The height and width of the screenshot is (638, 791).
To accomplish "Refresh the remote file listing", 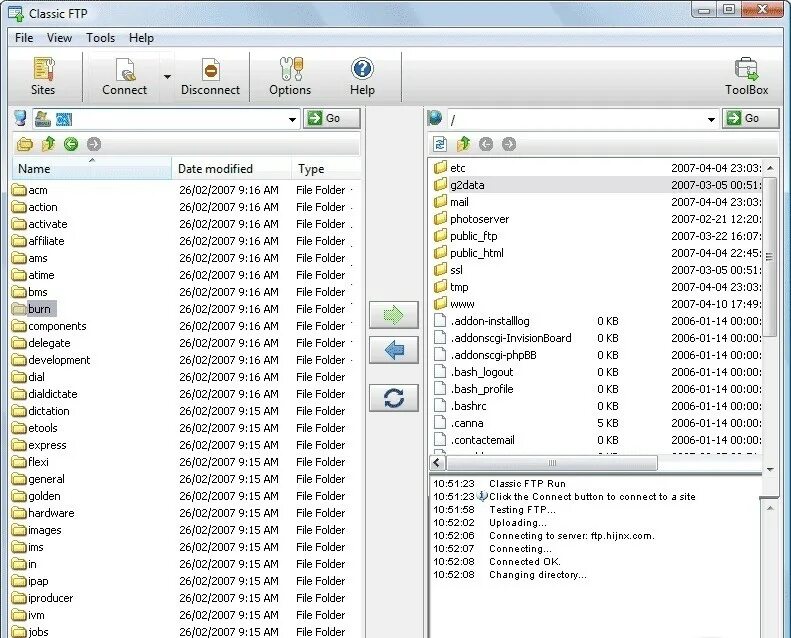I will point(440,144).
